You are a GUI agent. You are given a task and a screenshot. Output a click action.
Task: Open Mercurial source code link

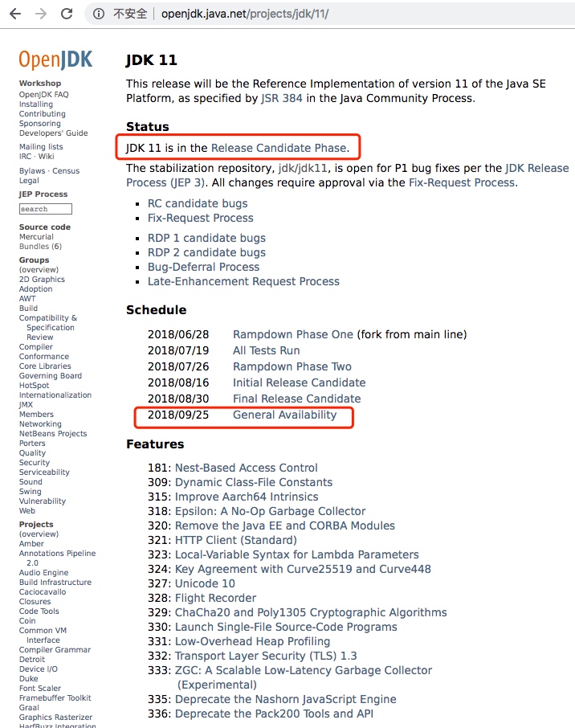[x=36, y=237]
